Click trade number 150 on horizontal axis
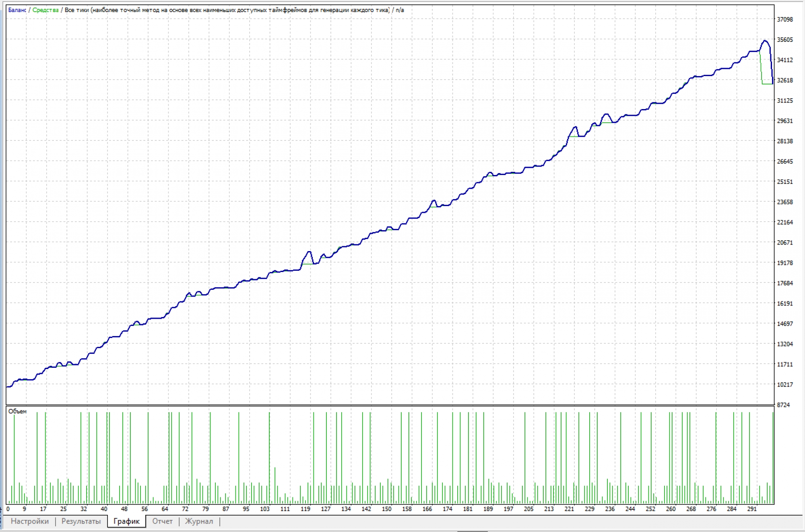805x532 pixels. [x=386, y=509]
